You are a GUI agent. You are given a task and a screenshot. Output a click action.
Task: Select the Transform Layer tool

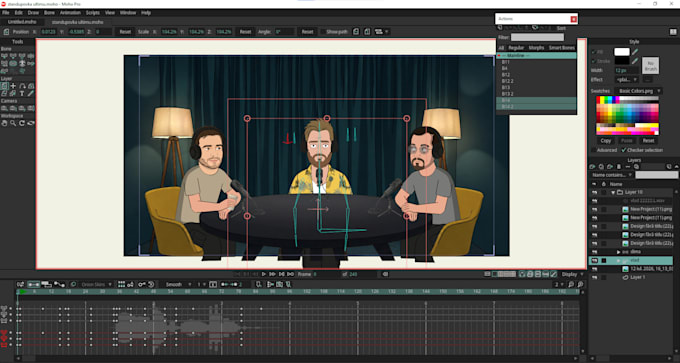pos(4,86)
